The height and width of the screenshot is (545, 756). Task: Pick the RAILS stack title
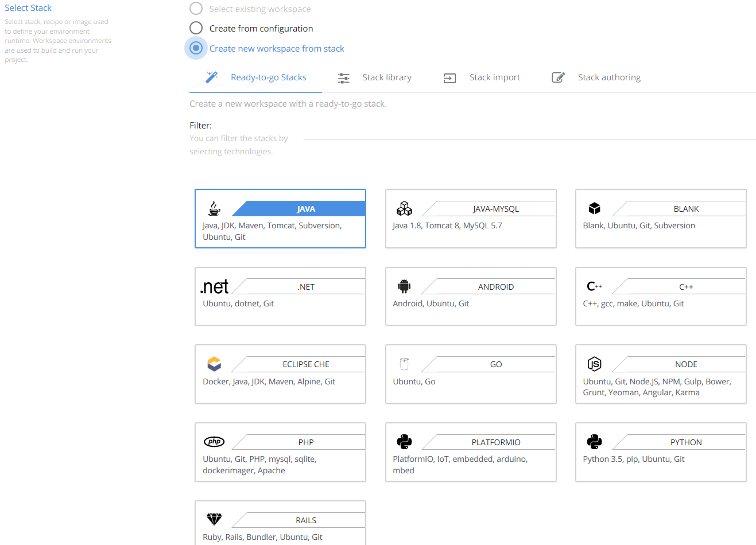pyautogui.click(x=306, y=520)
